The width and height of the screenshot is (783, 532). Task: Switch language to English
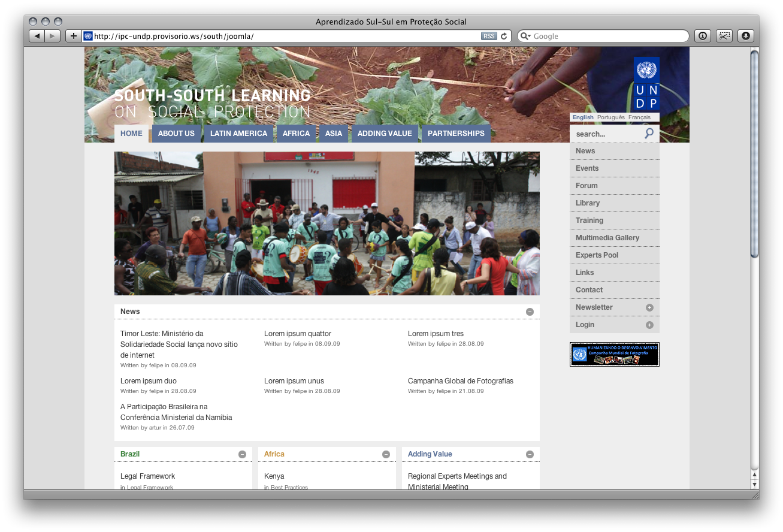pyautogui.click(x=583, y=117)
